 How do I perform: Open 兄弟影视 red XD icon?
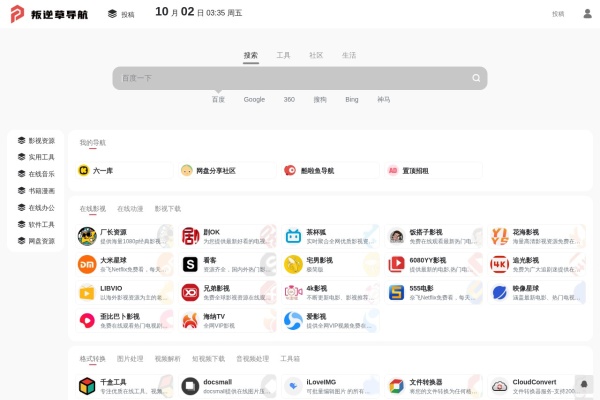coord(190,293)
